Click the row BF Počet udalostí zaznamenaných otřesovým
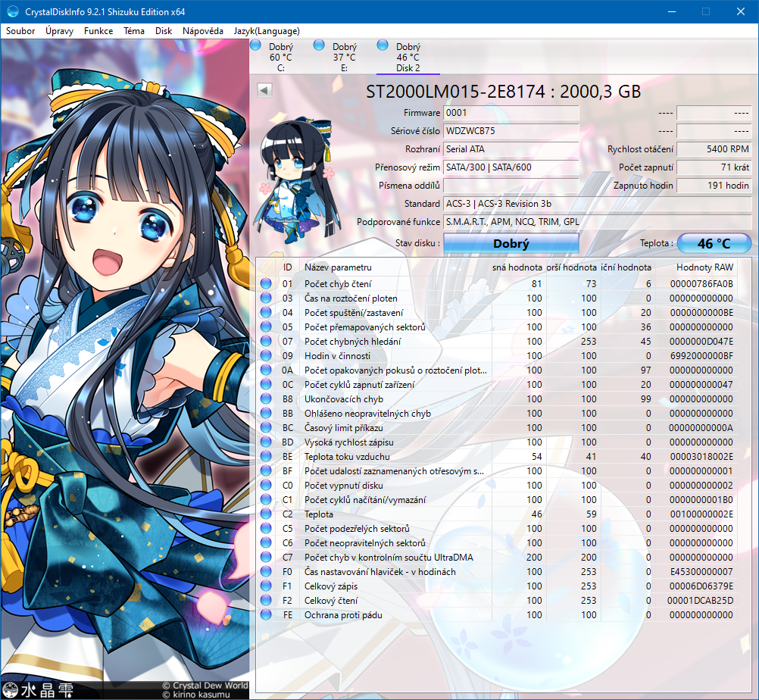 (497, 471)
